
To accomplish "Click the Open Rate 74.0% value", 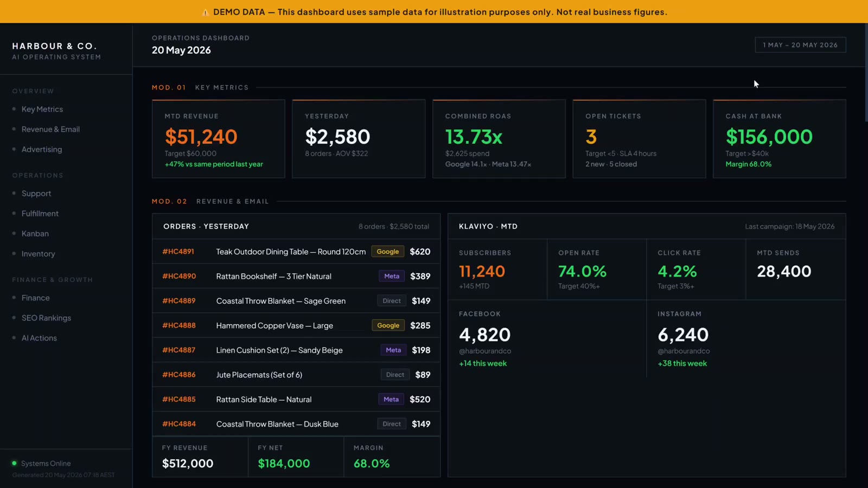I will [x=582, y=271].
